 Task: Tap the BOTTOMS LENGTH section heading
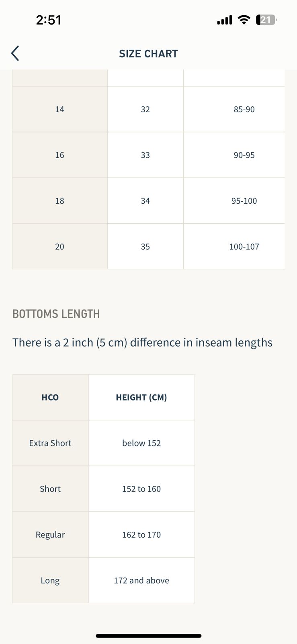click(56, 314)
